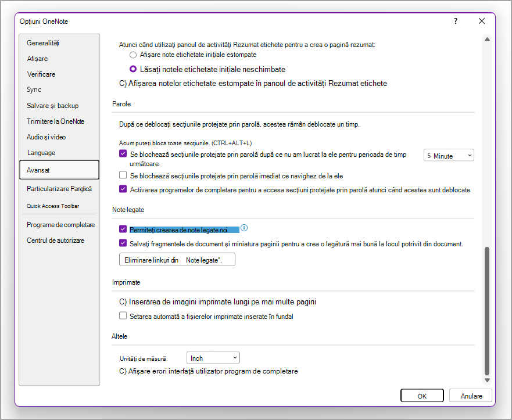Open Particularizare Panglică settings

click(59, 189)
